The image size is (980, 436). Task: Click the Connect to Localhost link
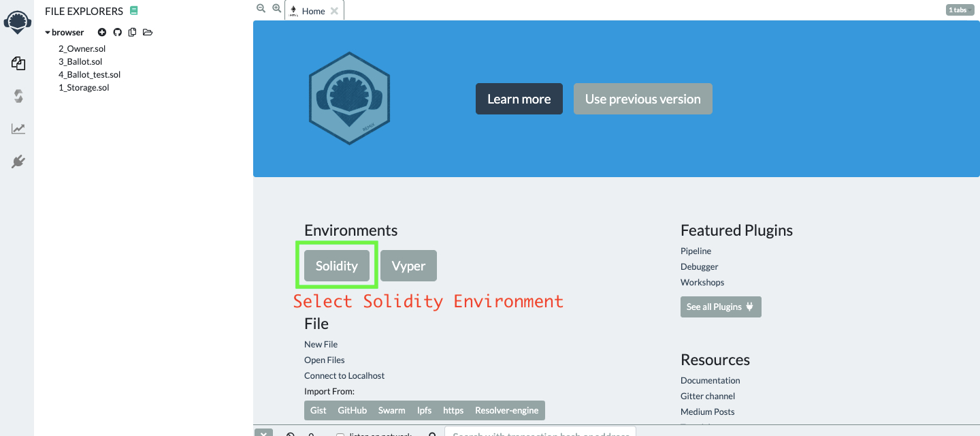(344, 376)
